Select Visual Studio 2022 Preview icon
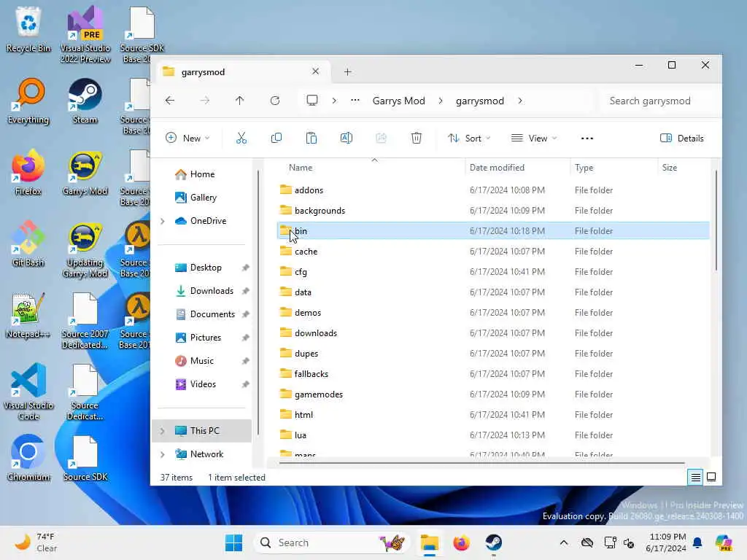 [85, 35]
